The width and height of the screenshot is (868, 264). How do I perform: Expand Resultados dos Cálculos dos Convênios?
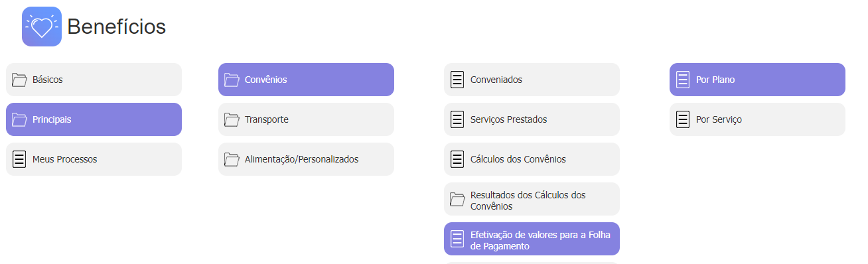[532, 199]
